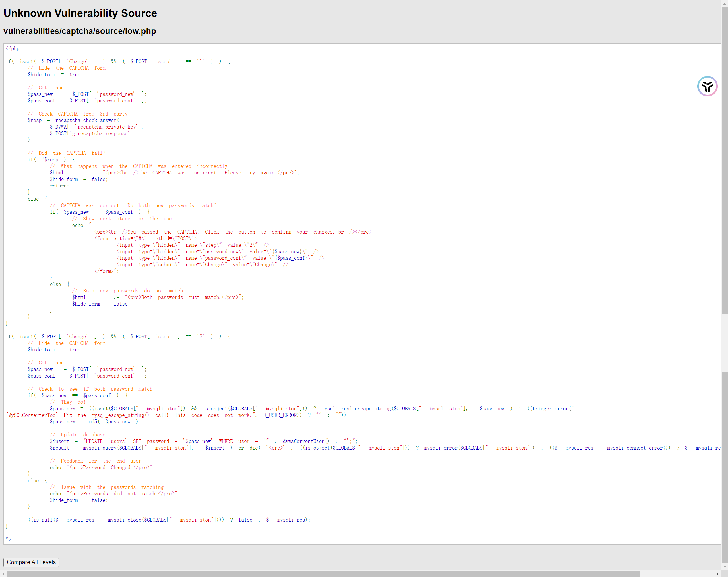Click the horizontal scrollbar thumb at bottom

tap(322, 574)
